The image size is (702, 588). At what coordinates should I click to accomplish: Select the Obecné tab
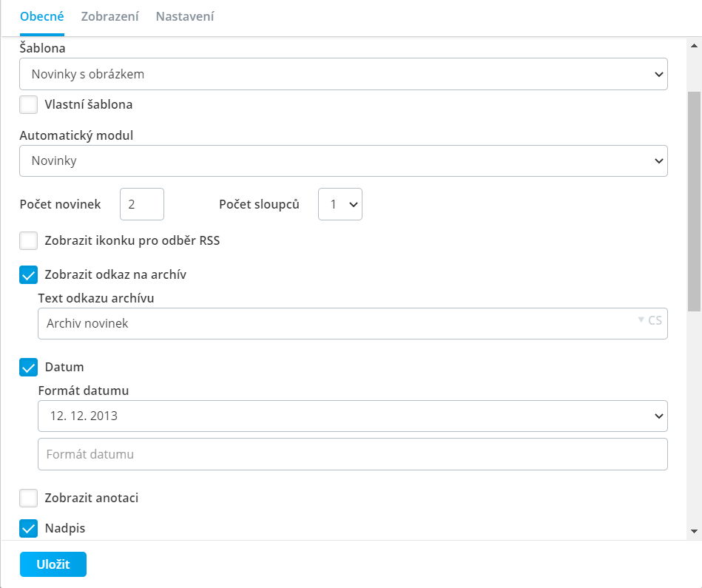click(x=41, y=16)
